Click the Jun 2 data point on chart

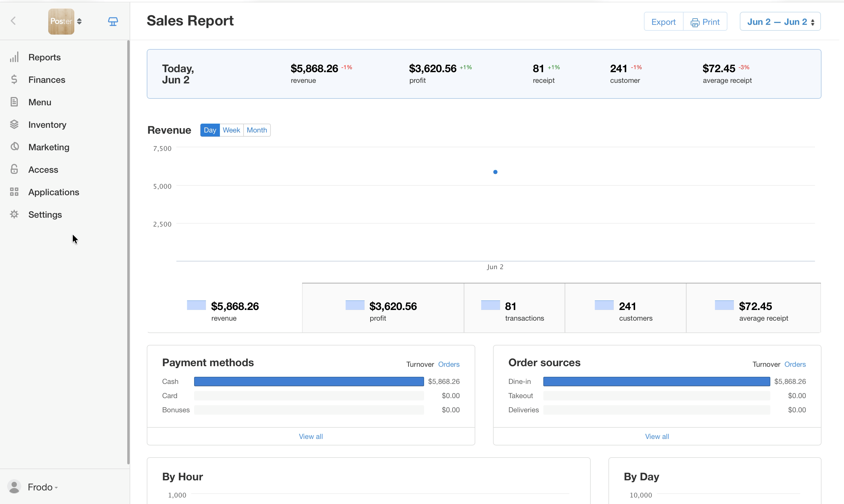pos(495,172)
